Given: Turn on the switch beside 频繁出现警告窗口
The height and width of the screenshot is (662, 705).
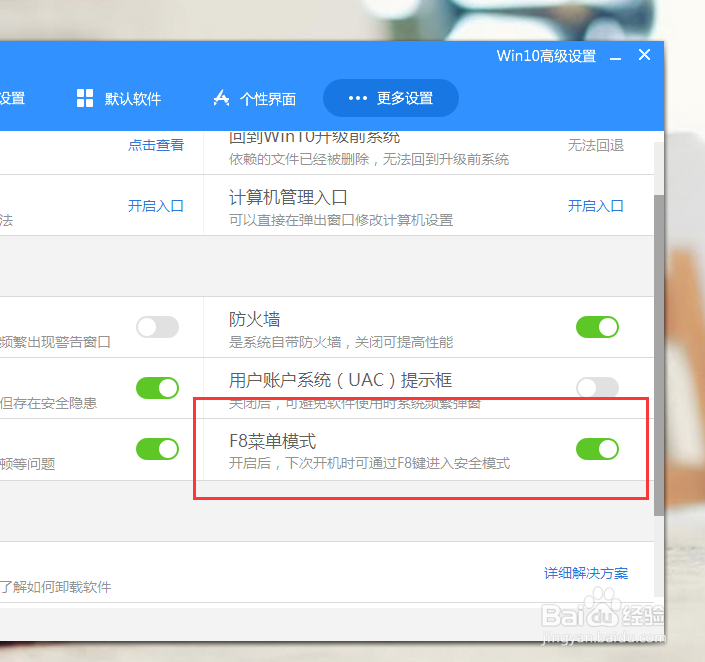Looking at the screenshot, I should (157, 327).
